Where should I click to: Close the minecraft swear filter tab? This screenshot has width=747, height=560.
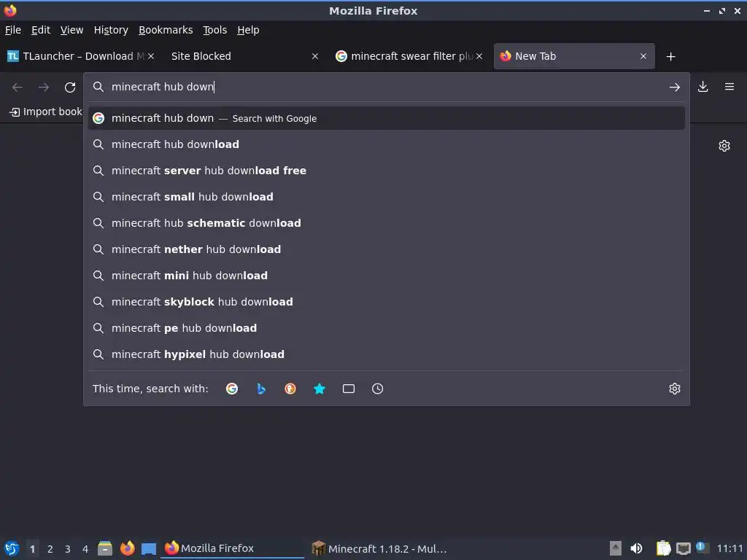pos(479,56)
